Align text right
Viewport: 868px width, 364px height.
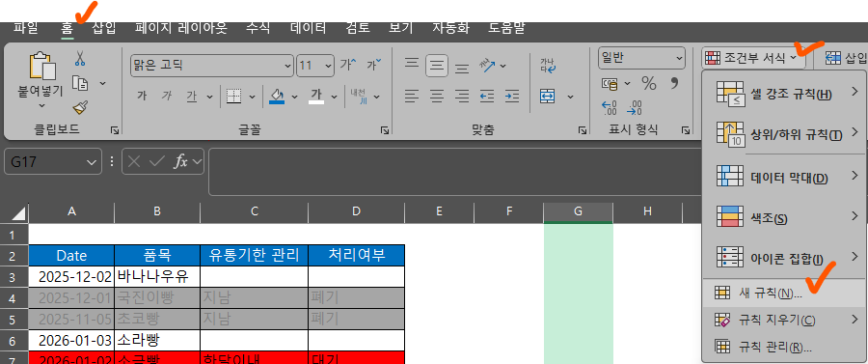[x=462, y=97]
